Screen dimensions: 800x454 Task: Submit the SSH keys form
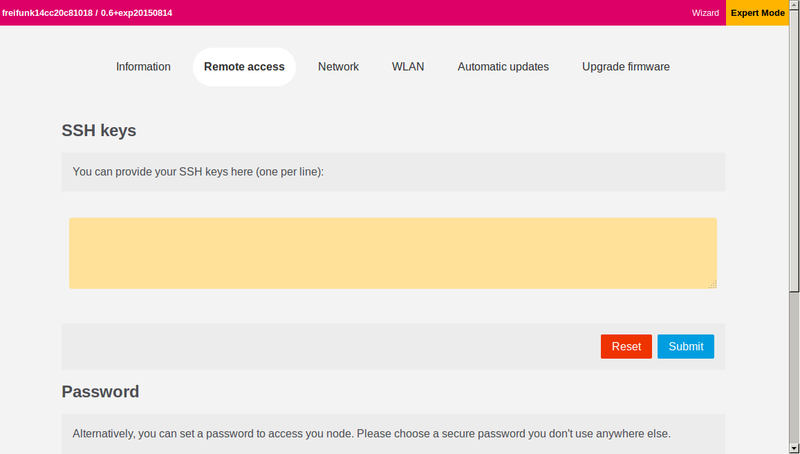pos(686,346)
